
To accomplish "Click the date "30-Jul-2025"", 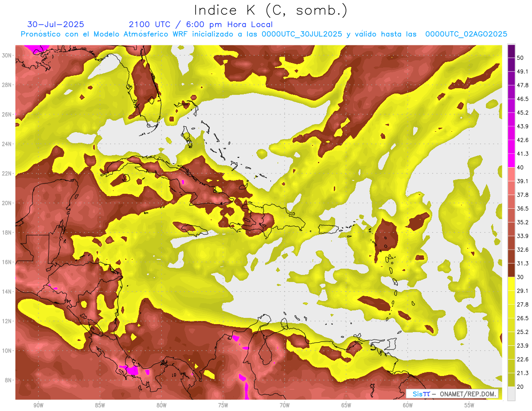I will click(55, 24).
